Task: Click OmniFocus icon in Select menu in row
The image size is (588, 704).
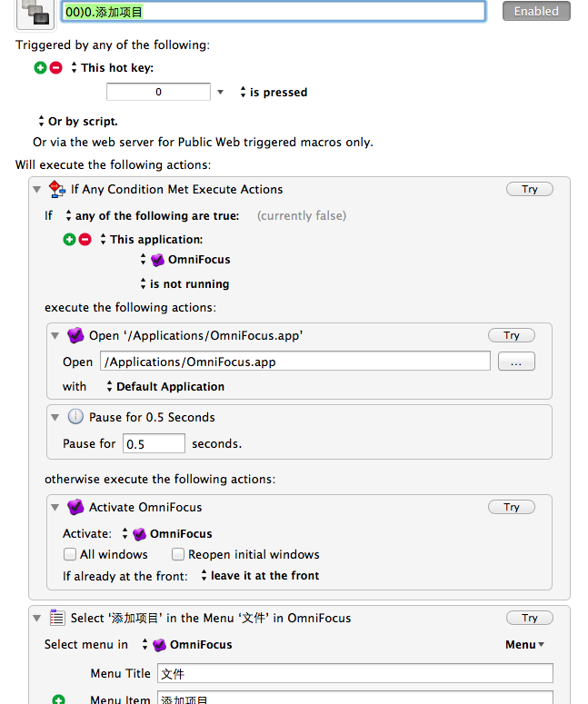Action: click(x=159, y=645)
